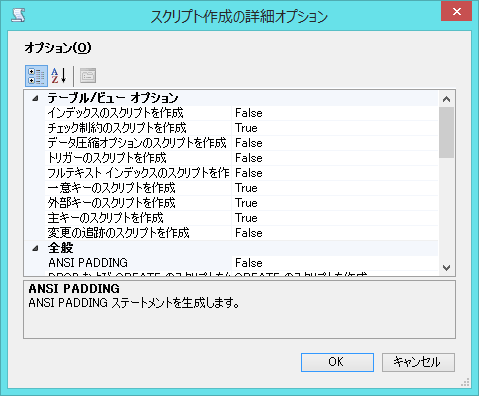The image size is (479, 396).
Task: Collapse the 全般 category
Action: [x=35, y=248]
